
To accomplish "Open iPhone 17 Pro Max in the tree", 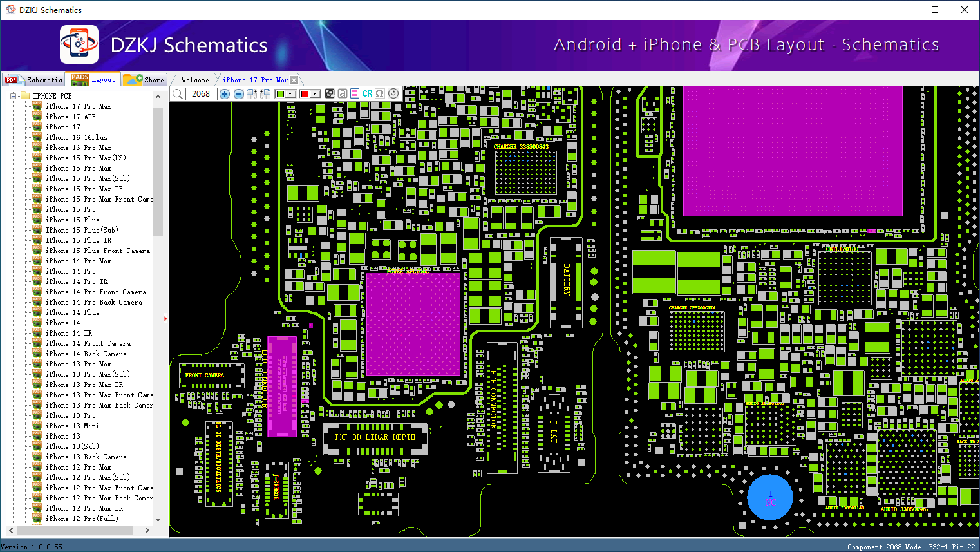I will (78, 106).
